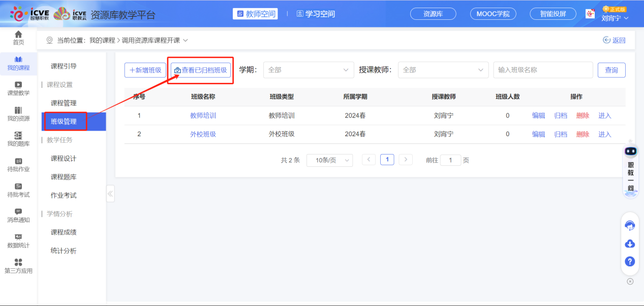
Task: Select the 课堂教学 sidebar icon
Action: tap(18, 88)
